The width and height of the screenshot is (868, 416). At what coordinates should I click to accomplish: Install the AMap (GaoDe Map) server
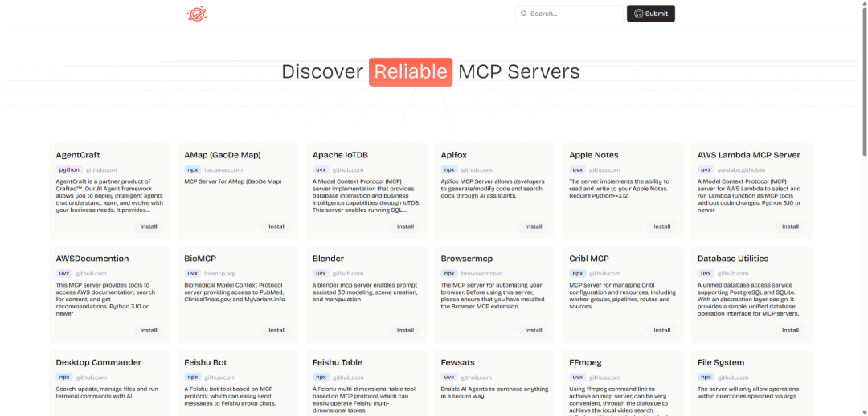(x=276, y=226)
